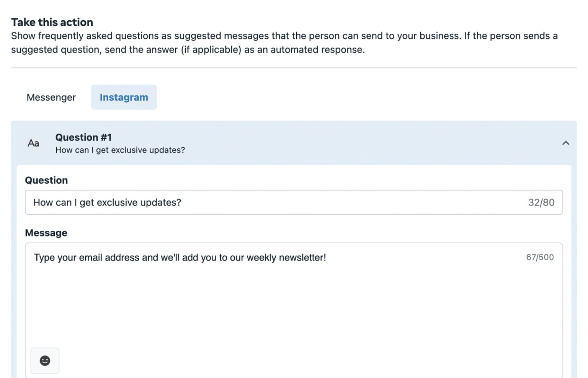Click the divider line above the tabs
This screenshot has height=378, width=588.
pos(294,68)
